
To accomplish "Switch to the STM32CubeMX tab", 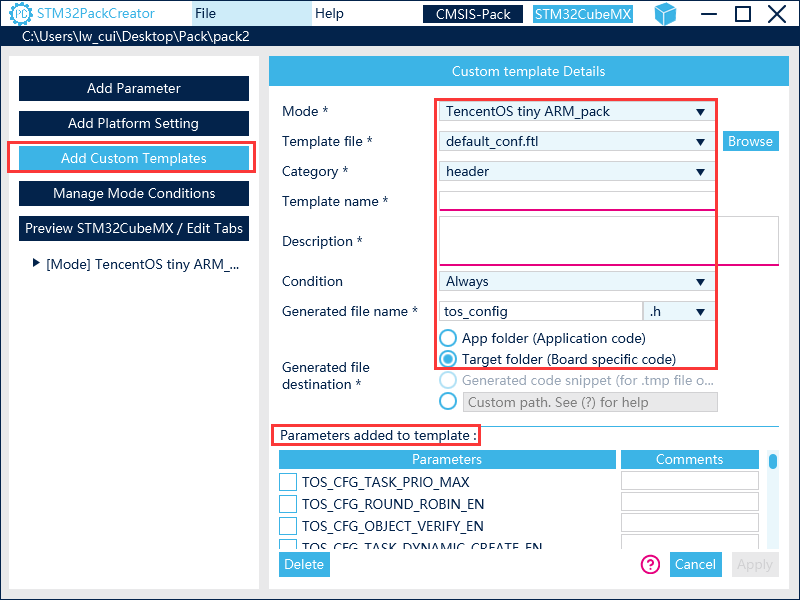I will click(x=583, y=14).
